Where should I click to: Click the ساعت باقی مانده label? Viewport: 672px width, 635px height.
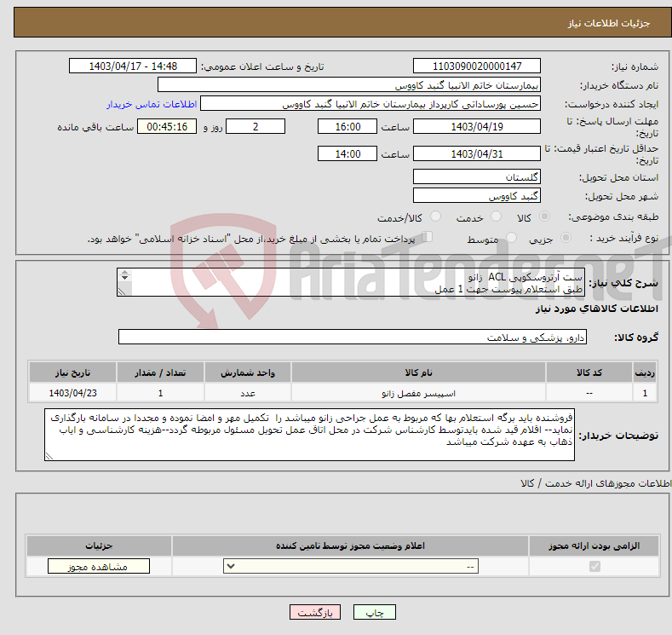[x=95, y=127]
